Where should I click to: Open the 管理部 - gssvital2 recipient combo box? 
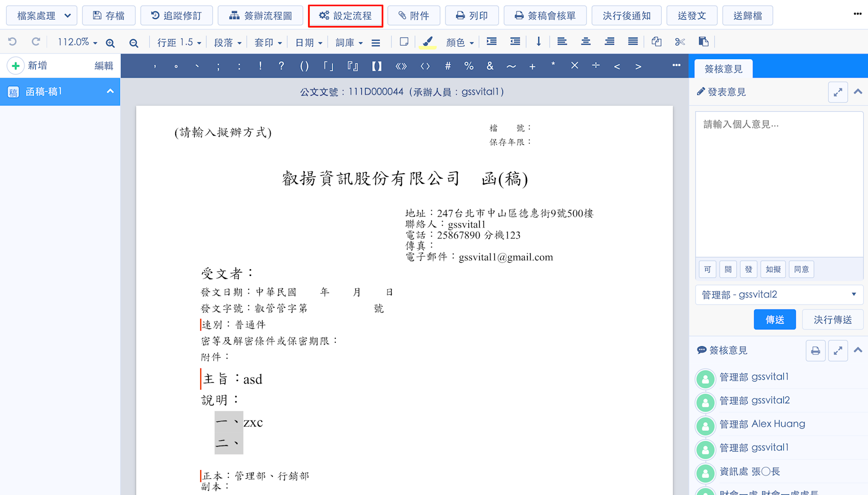[x=779, y=295]
